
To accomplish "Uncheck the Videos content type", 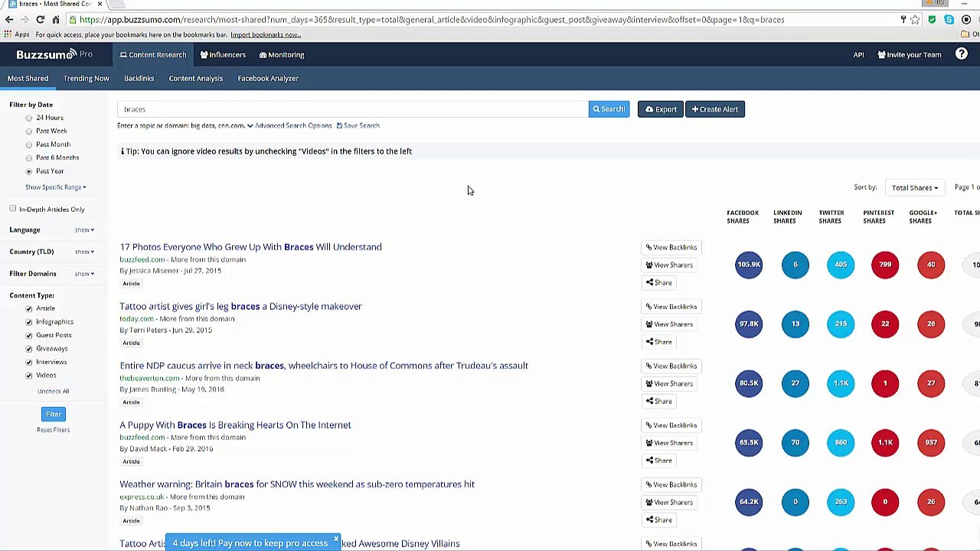I will 29,376.
